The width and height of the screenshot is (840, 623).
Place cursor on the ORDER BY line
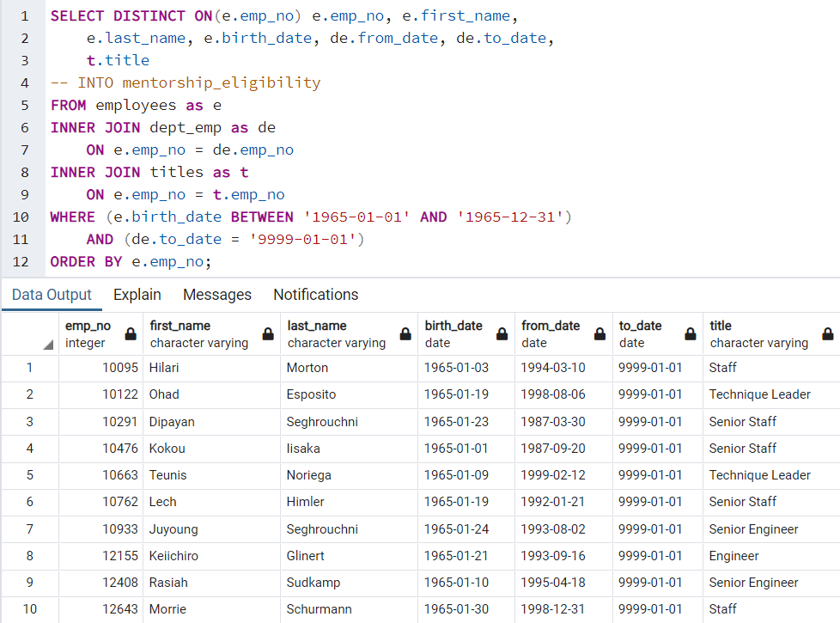click(131, 261)
